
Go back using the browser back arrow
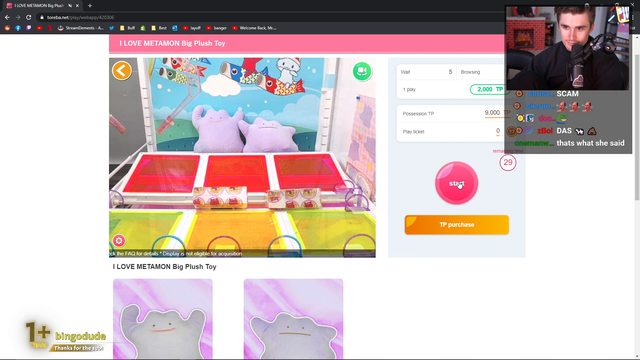click(7, 18)
